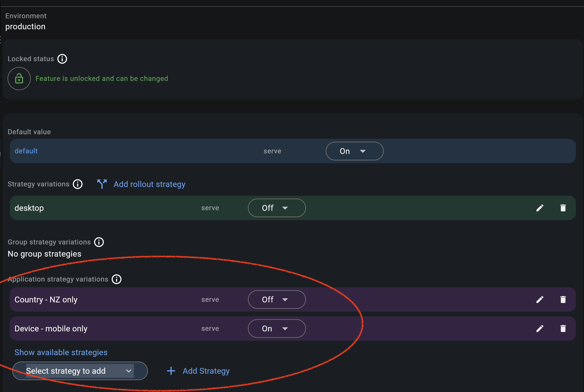The height and width of the screenshot is (392, 584).
Task: Open the Country - NZ only serve dropdown
Action: pos(276,300)
